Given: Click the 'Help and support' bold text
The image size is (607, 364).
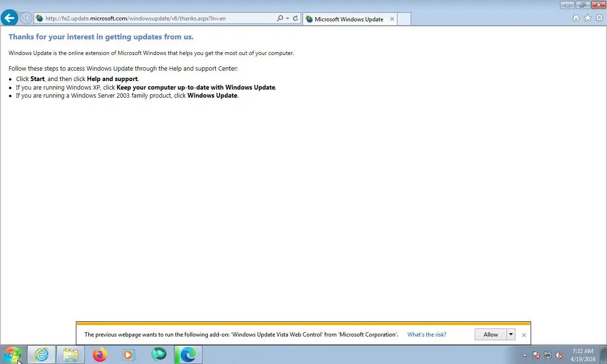Looking at the screenshot, I should coord(112,79).
